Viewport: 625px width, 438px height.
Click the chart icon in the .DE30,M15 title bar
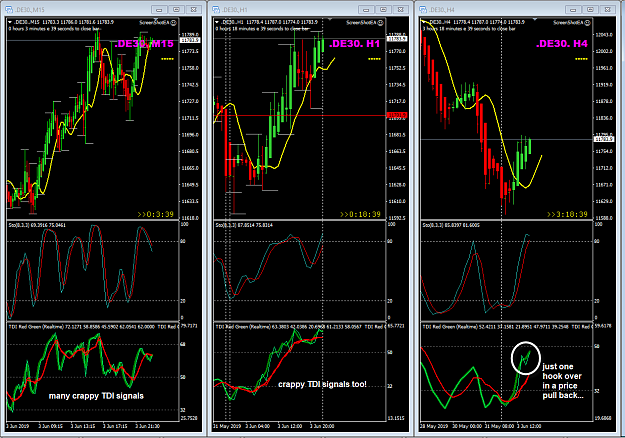pos(9,10)
